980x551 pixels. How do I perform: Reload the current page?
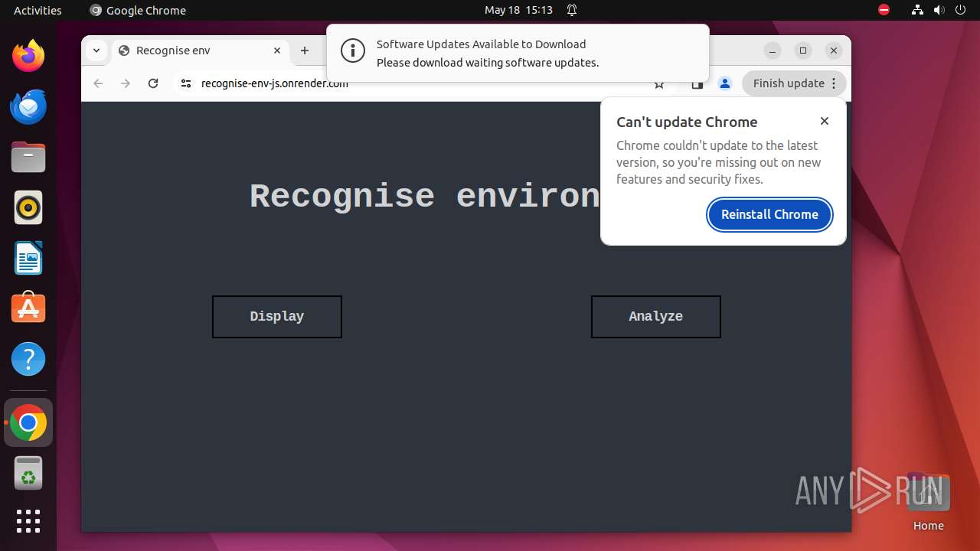coord(153,83)
